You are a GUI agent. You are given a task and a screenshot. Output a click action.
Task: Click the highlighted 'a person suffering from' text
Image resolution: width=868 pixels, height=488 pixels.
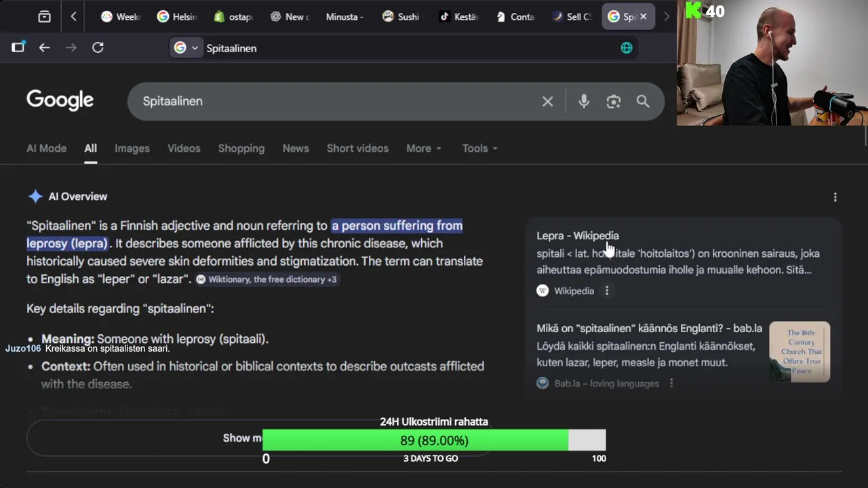(397, 226)
